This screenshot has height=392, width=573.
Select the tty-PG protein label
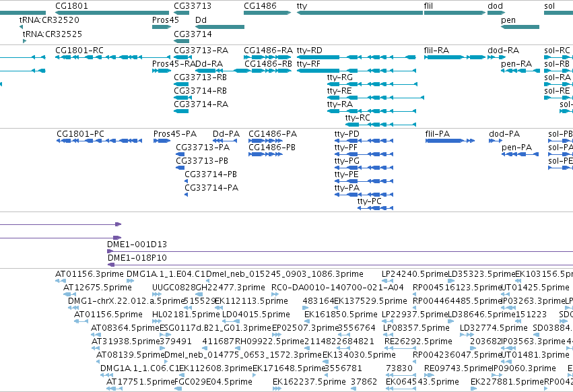(347, 161)
